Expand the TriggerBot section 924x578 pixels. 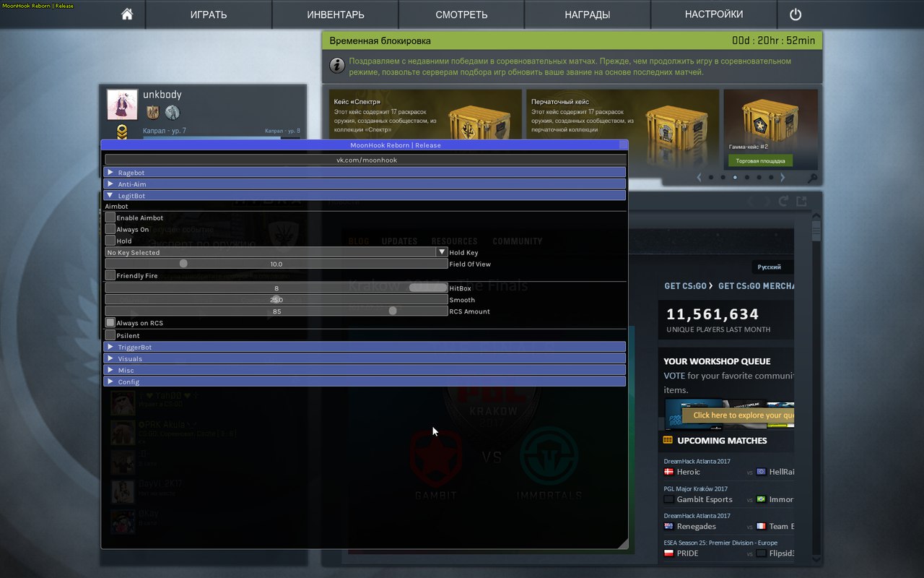[365, 347]
